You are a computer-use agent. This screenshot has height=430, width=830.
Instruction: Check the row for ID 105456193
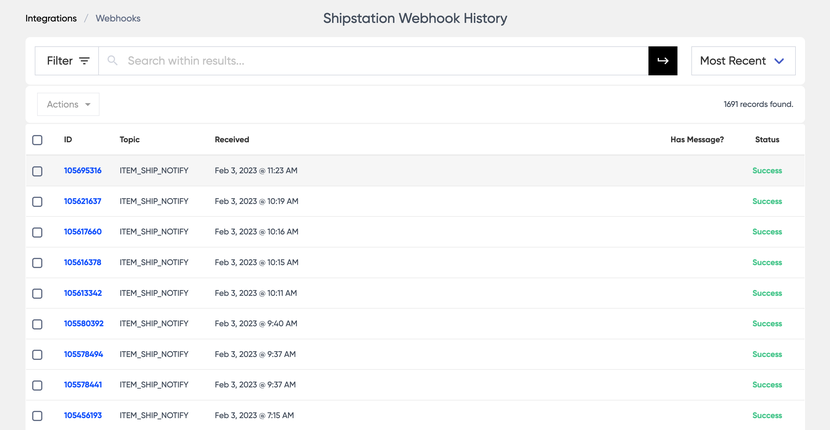point(37,416)
